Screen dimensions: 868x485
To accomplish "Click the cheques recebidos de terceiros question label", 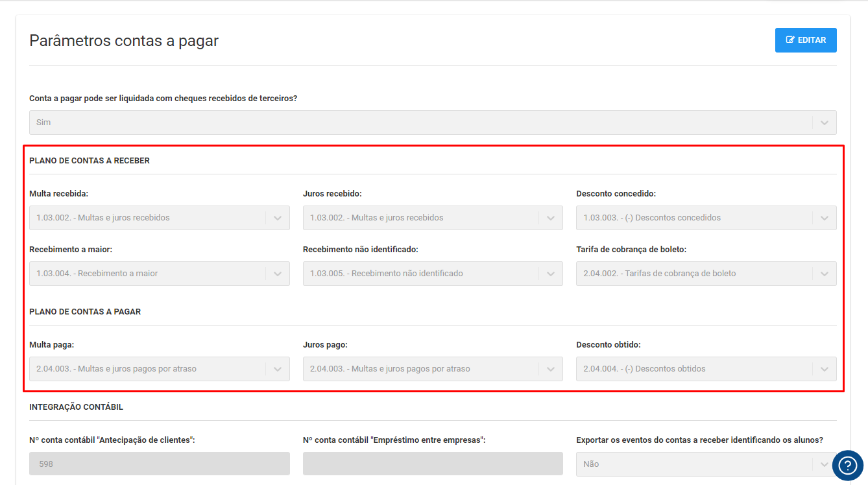I will pos(163,99).
